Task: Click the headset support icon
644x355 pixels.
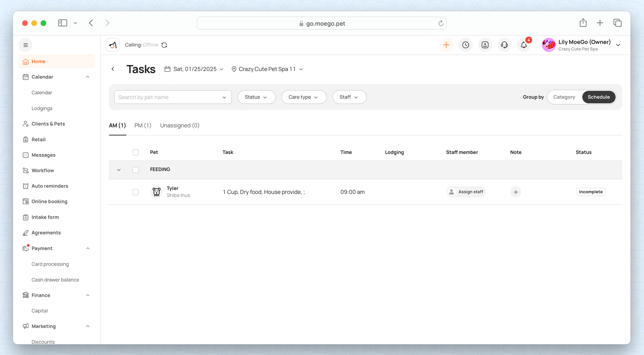Action: pos(504,45)
